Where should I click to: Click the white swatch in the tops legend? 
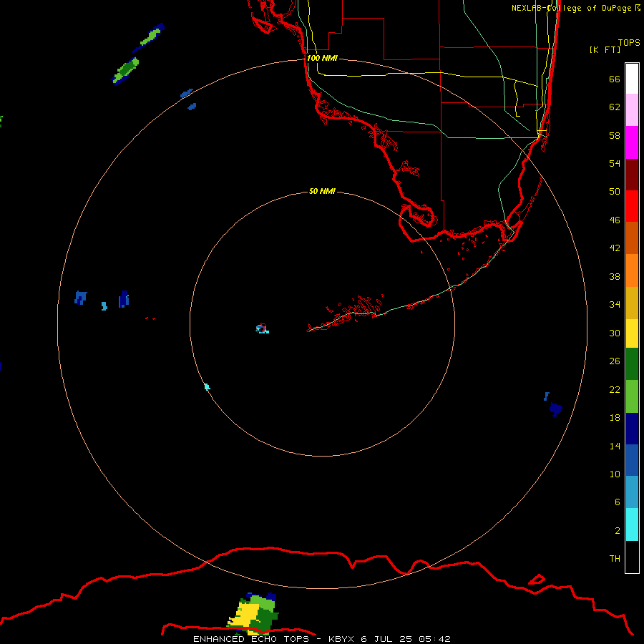(632, 79)
